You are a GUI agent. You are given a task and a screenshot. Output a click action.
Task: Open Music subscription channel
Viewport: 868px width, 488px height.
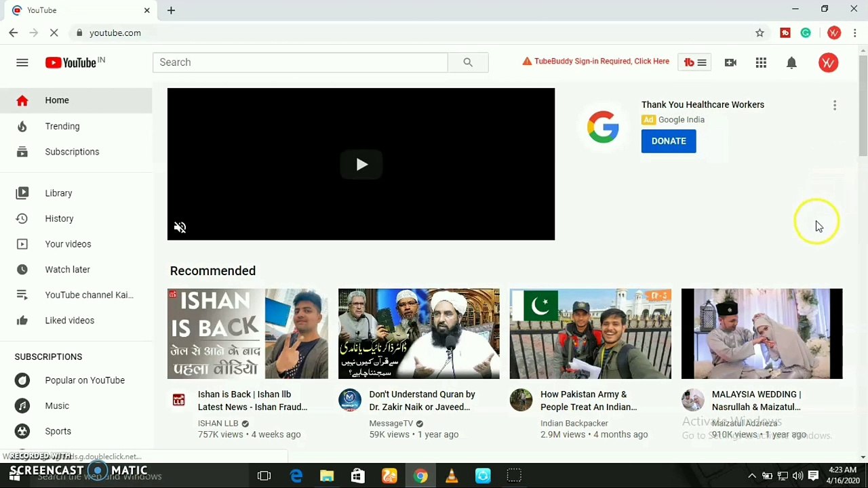76,406
